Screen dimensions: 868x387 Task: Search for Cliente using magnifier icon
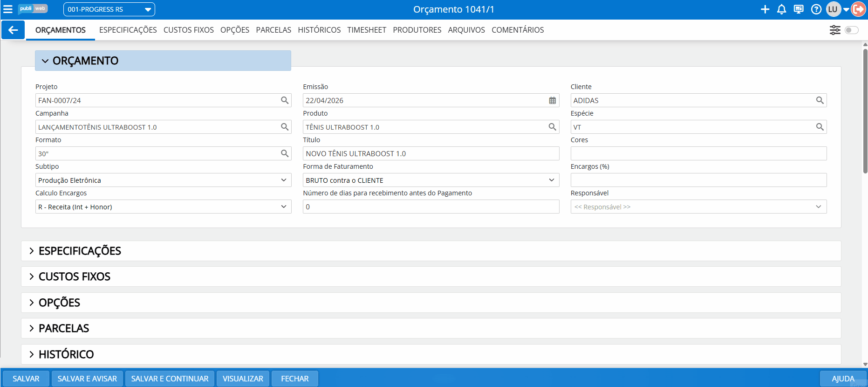[x=820, y=101]
